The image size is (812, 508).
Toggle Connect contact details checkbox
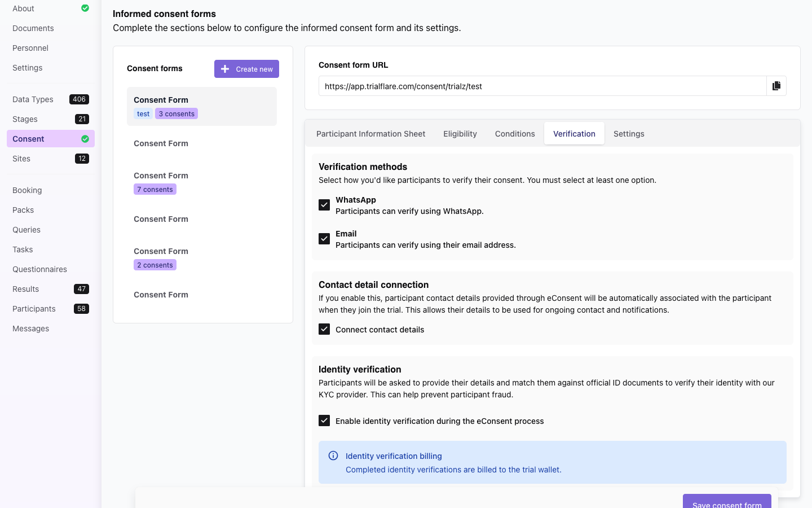(x=324, y=329)
